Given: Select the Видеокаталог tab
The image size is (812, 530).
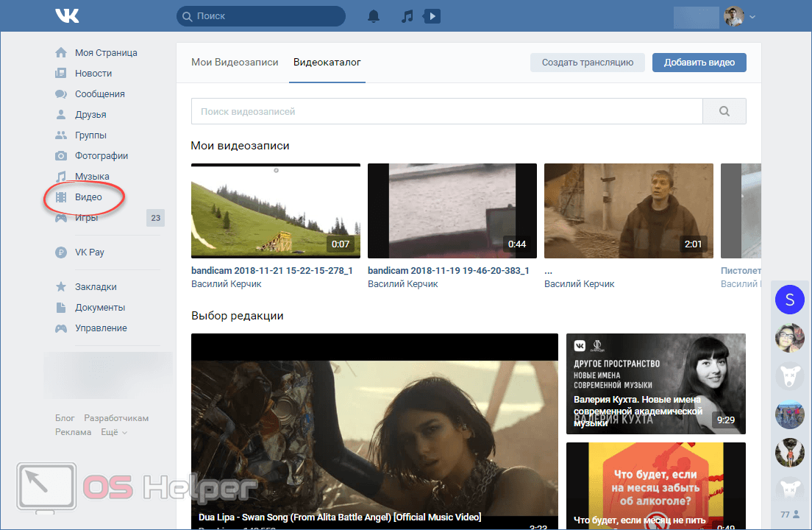Looking at the screenshot, I should [x=327, y=63].
